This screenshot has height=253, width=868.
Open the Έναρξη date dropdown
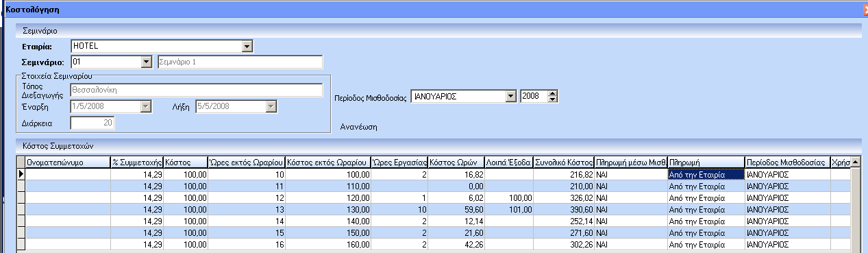tap(145, 106)
